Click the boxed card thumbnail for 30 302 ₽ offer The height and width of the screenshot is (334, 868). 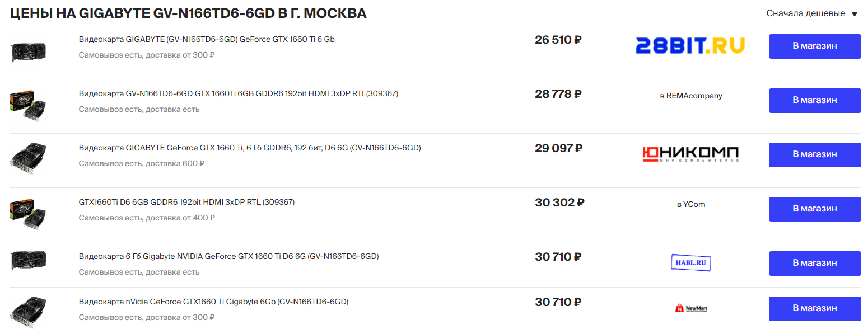(x=28, y=213)
